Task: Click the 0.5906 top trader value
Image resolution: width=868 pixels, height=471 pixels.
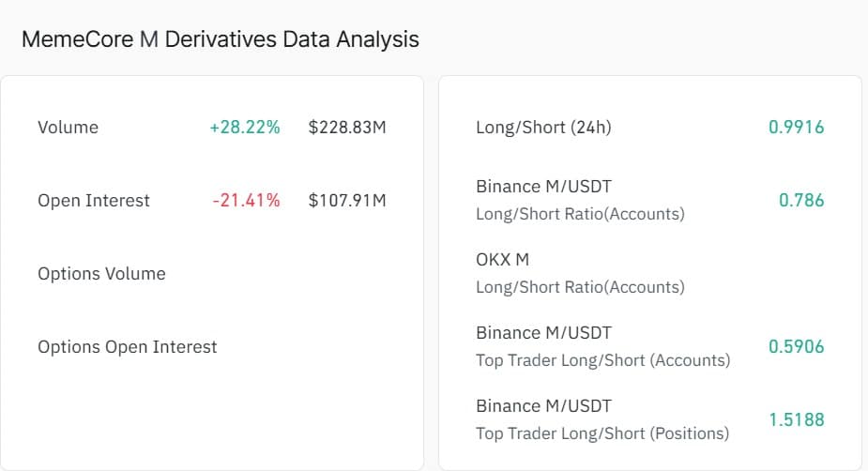Action: point(796,346)
